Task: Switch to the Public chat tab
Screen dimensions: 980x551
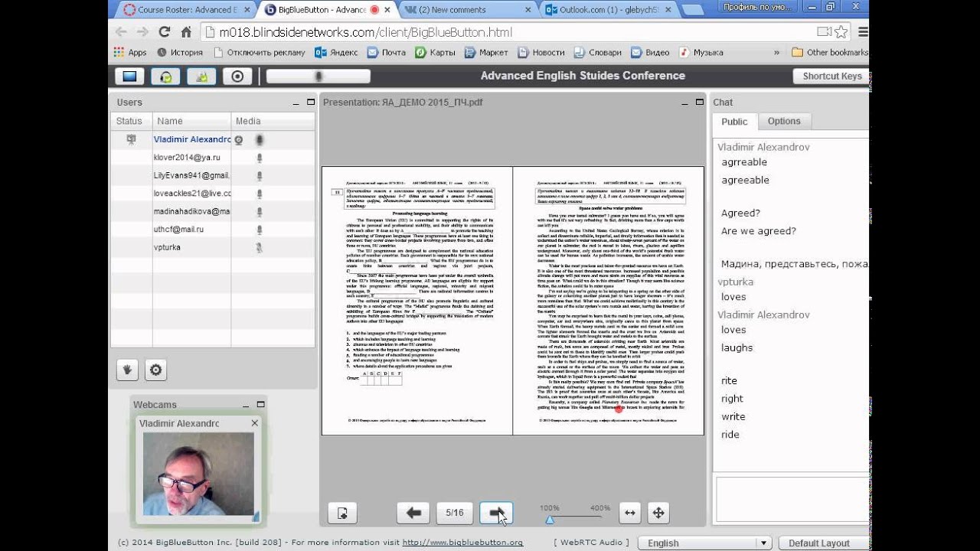Action: pos(734,122)
